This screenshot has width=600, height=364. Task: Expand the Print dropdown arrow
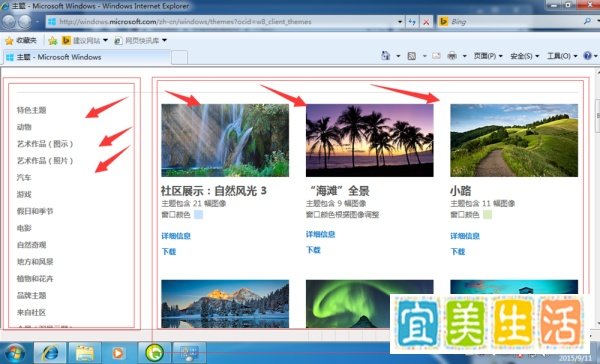464,56
